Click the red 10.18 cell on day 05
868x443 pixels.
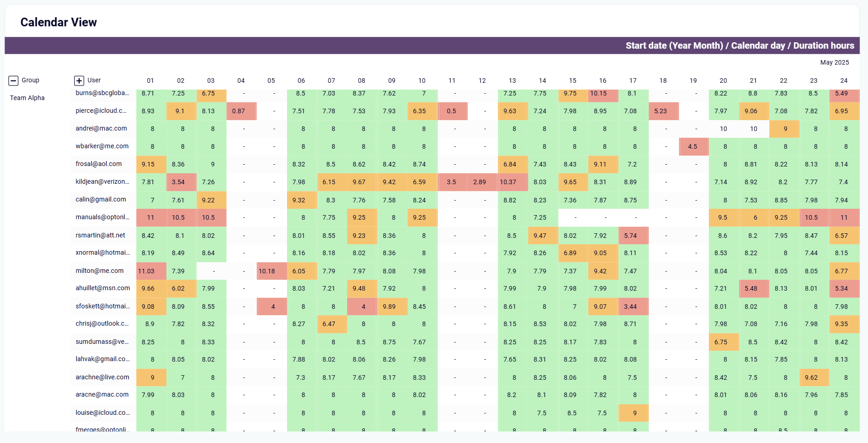tap(272, 271)
